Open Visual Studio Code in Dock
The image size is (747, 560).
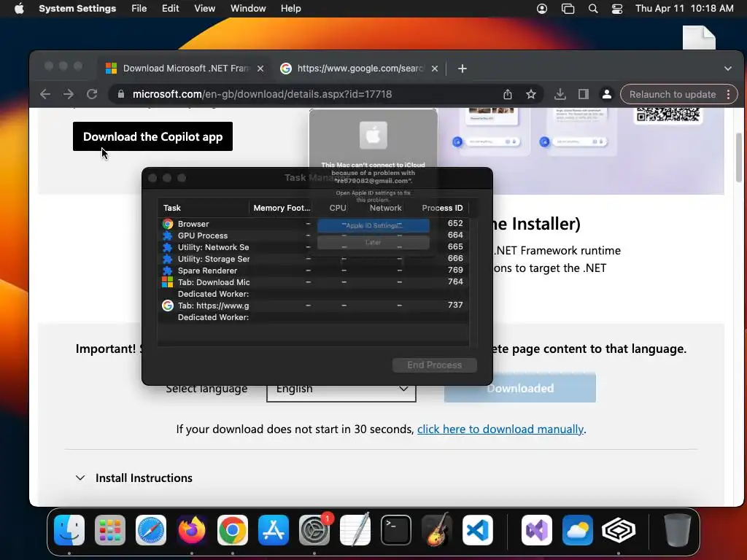tap(477, 530)
